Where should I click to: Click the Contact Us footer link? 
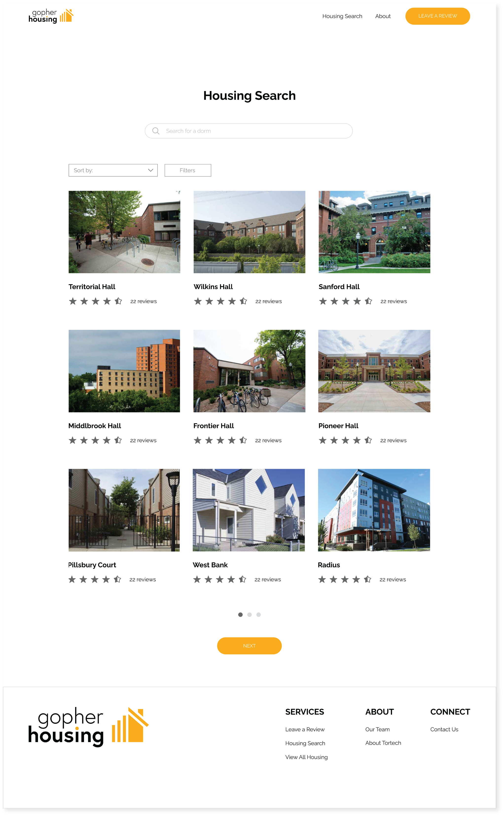[444, 729]
